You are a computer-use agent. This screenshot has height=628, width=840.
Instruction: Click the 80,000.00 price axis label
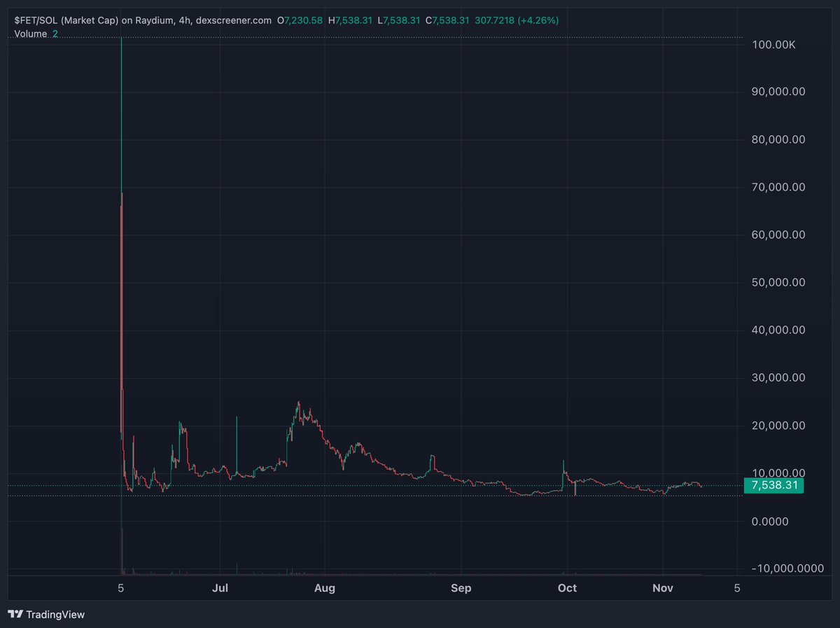tap(777, 139)
